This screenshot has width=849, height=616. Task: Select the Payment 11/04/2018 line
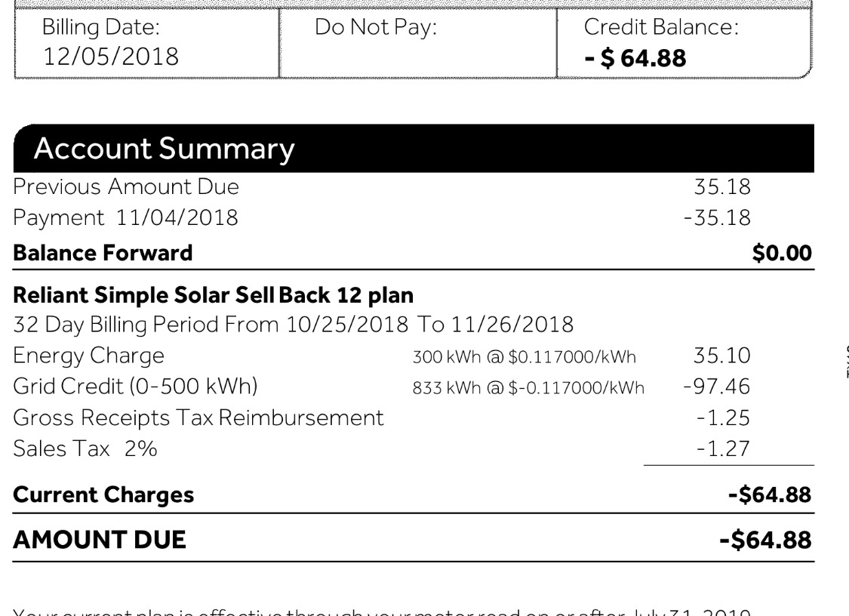[126, 219]
